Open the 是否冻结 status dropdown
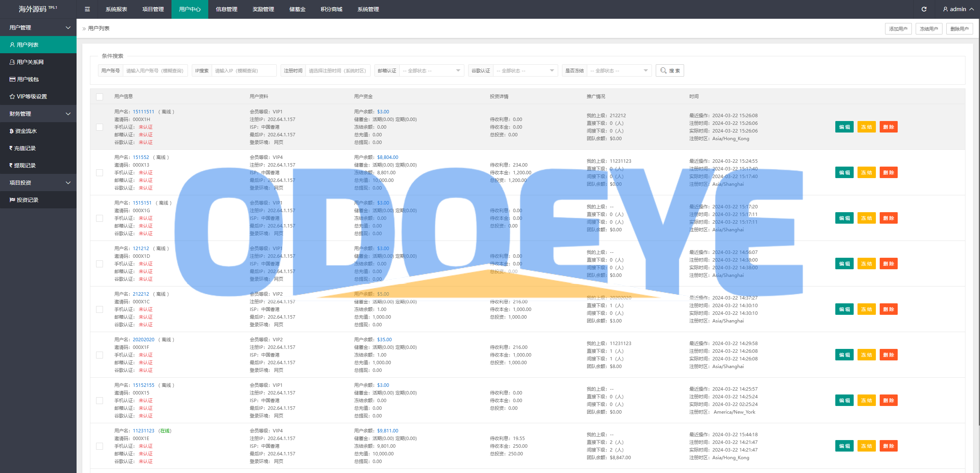The image size is (980, 473). coord(619,70)
